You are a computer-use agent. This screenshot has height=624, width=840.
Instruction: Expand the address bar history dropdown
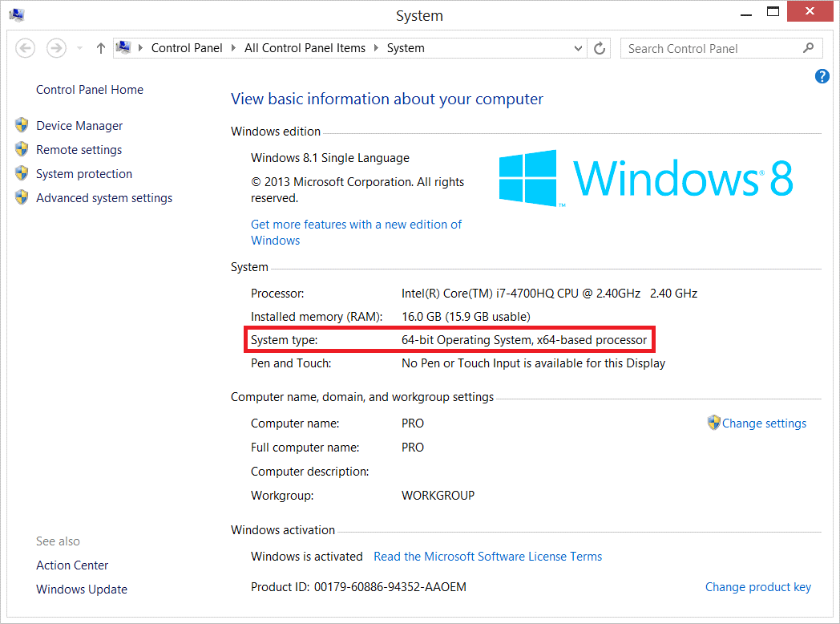click(579, 48)
